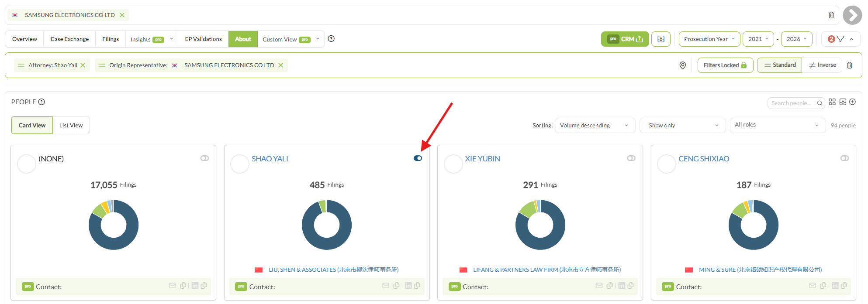Open the Case Exchange tab
This screenshot has height=304, width=868.
(69, 39)
